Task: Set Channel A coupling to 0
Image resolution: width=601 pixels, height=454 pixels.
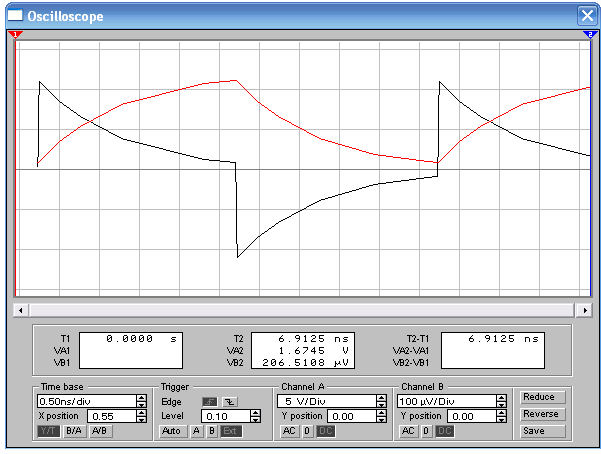Action: click(x=307, y=431)
